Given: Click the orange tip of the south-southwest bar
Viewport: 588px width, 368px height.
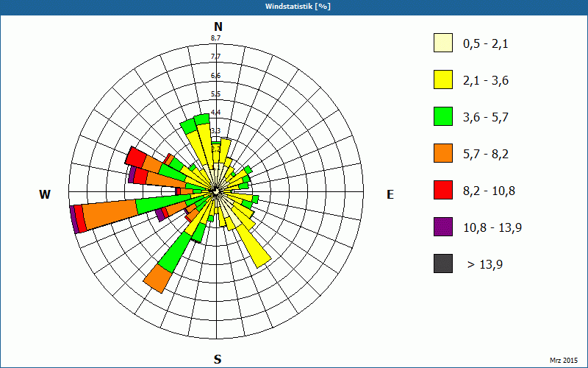Looking at the screenshot, I should click(x=158, y=279).
